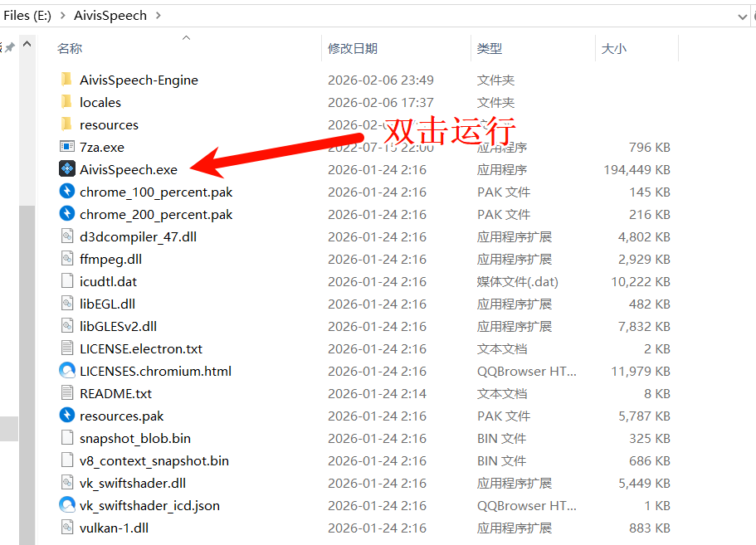This screenshot has width=756, height=545.
Task: Click the navigation pane scrollbar thumb
Action: [27, 376]
